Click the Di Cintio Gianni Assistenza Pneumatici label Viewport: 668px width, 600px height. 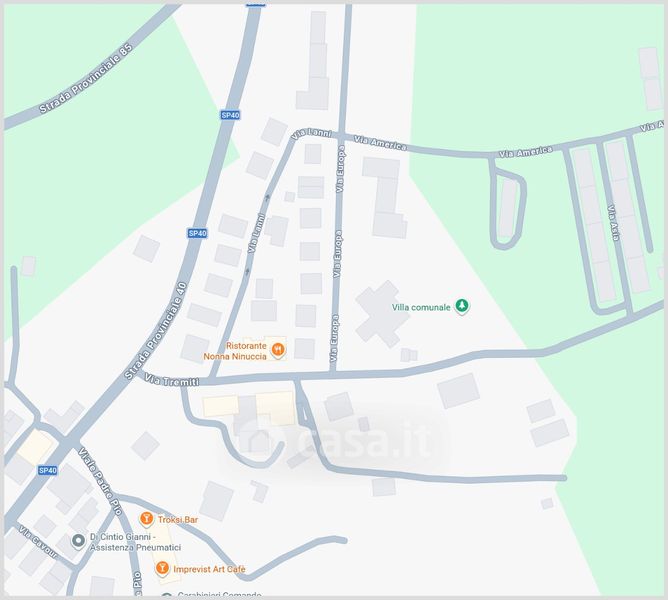point(135,542)
